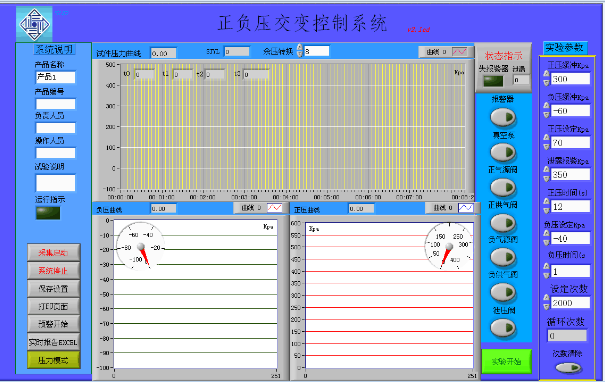Viewport: 605px width, 382px height.
Task: Open the 系统说明 tab label
Action: 54,49
